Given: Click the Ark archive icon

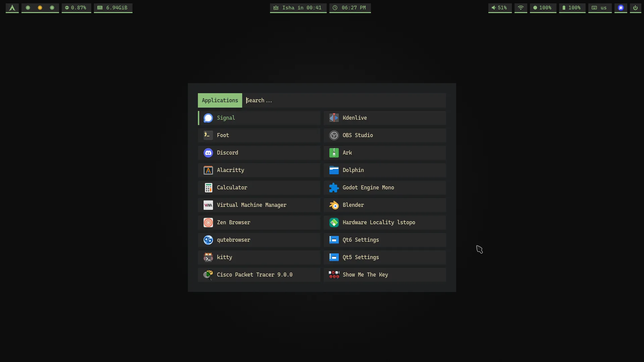Looking at the screenshot, I should (x=334, y=153).
